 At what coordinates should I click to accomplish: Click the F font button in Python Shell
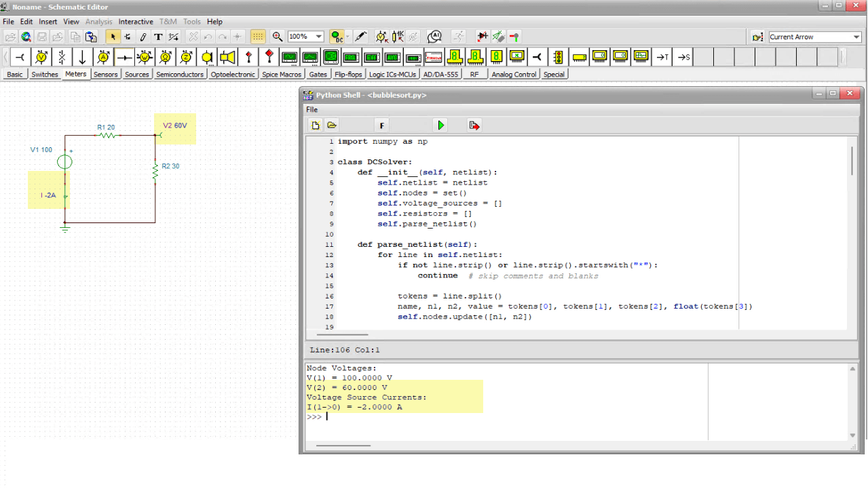pos(381,125)
